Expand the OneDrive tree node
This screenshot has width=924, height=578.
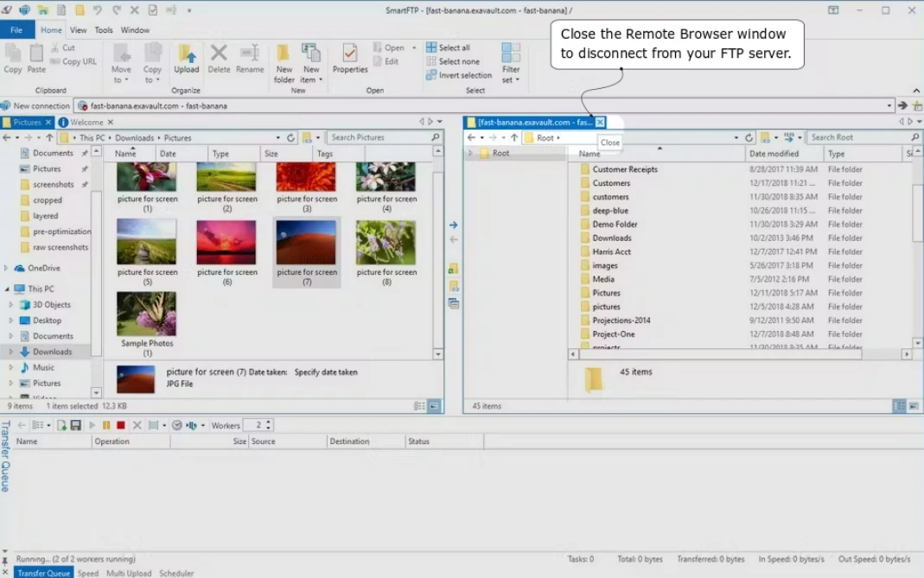pyautogui.click(x=6, y=268)
